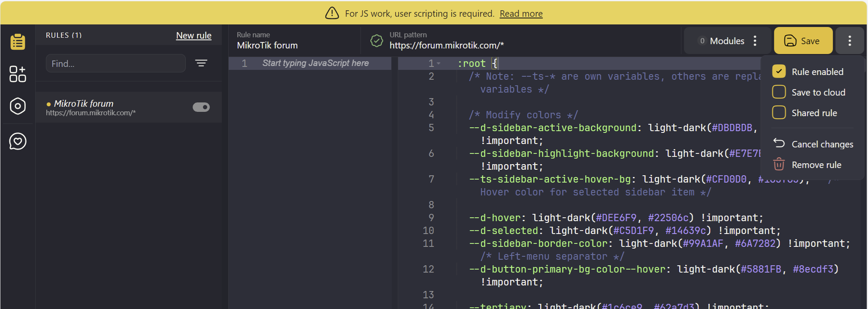Follow the Read more link
The image size is (868, 309).
coord(521,14)
